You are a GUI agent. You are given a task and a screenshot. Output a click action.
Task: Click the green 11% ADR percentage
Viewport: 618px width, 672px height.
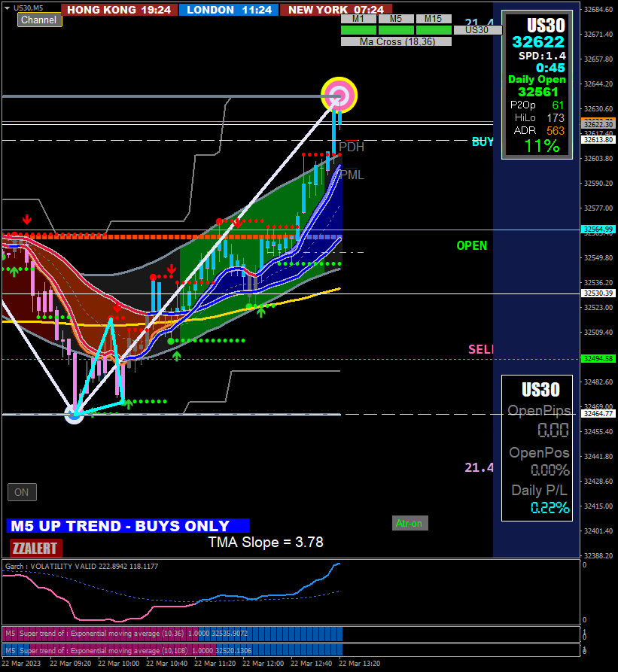point(542,146)
